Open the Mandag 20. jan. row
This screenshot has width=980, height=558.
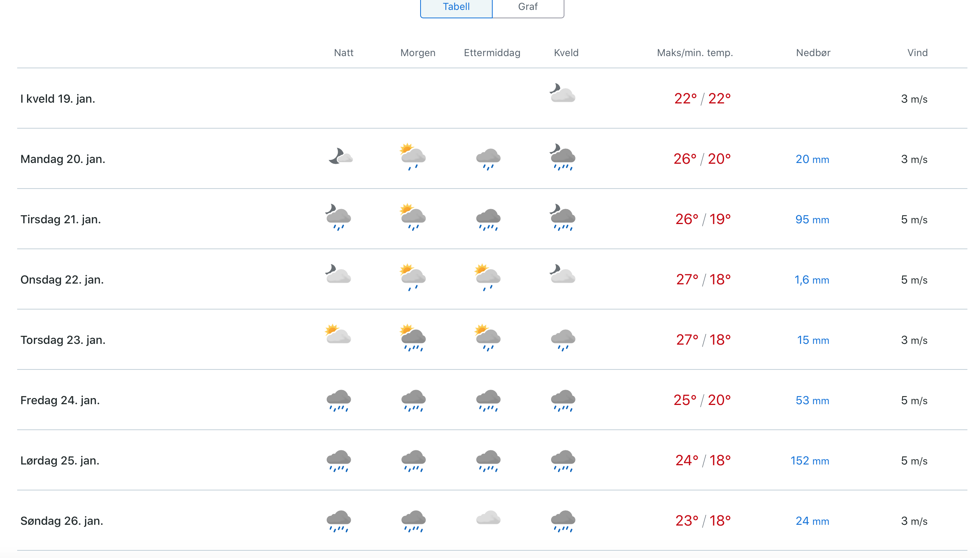coord(492,159)
